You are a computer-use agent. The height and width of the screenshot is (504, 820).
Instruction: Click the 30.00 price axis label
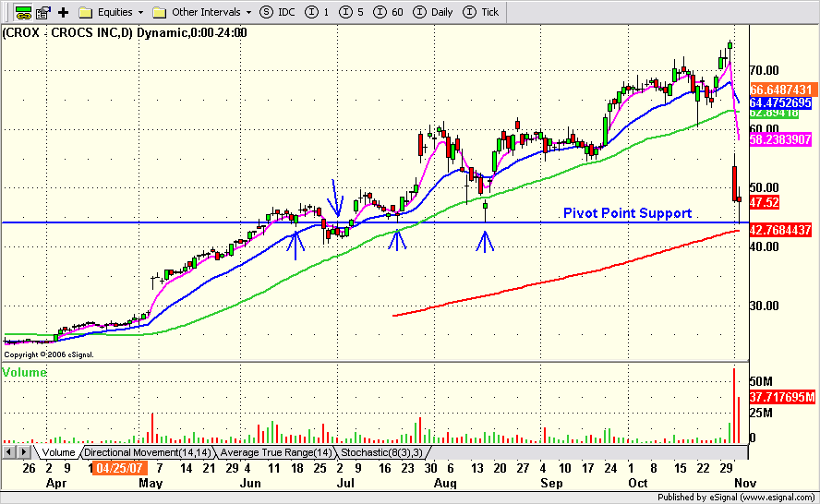[x=764, y=306]
